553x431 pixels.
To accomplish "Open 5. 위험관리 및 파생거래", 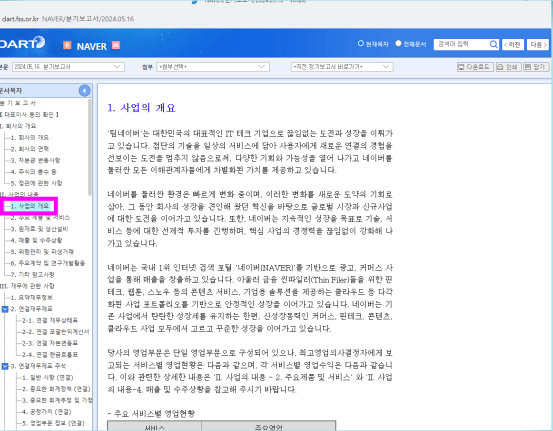I will (x=42, y=252).
